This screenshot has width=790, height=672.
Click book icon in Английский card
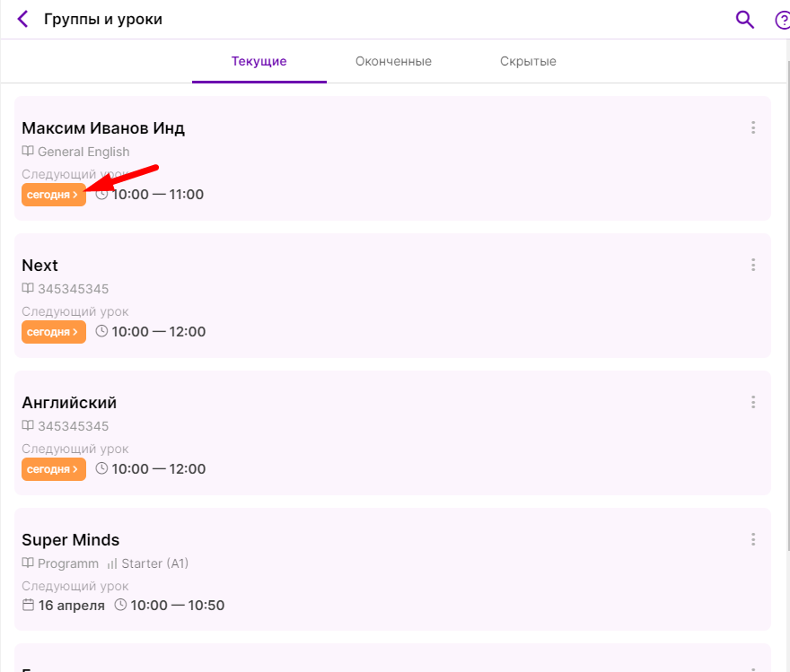coord(28,426)
